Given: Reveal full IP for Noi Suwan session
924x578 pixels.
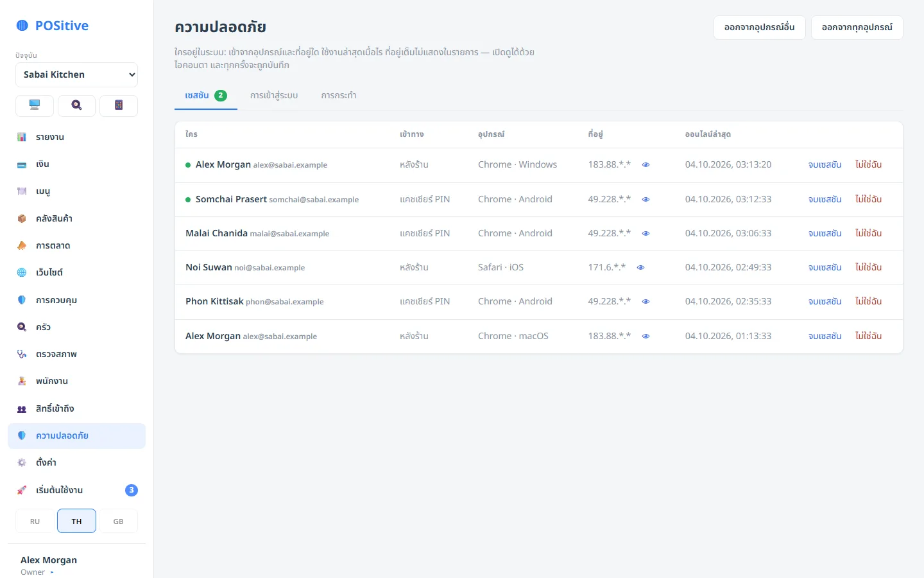Looking at the screenshot, I should tap(640, 268).
